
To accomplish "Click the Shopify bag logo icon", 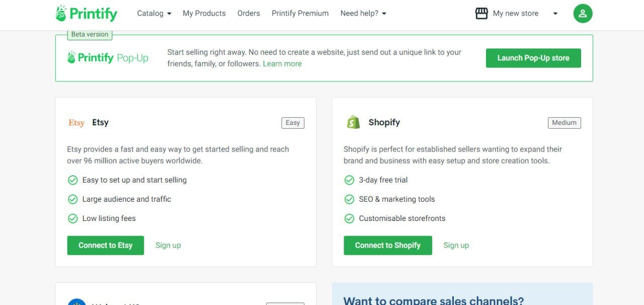I will (353, 122).
